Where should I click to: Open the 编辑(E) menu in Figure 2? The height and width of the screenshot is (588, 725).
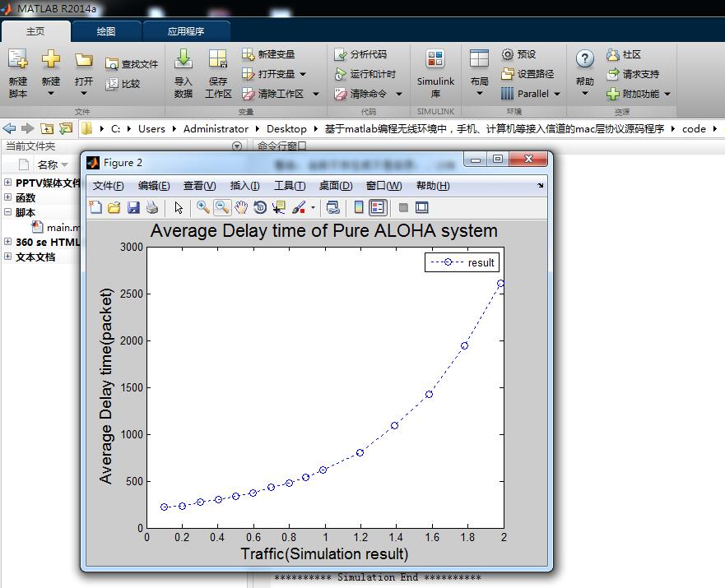pyautogui.click(x=154, y=186)
